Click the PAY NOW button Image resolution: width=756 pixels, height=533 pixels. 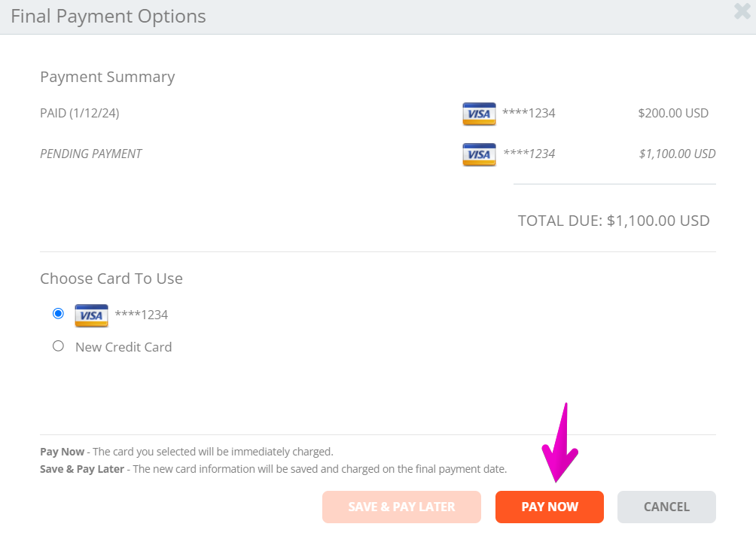pos(549,507)
